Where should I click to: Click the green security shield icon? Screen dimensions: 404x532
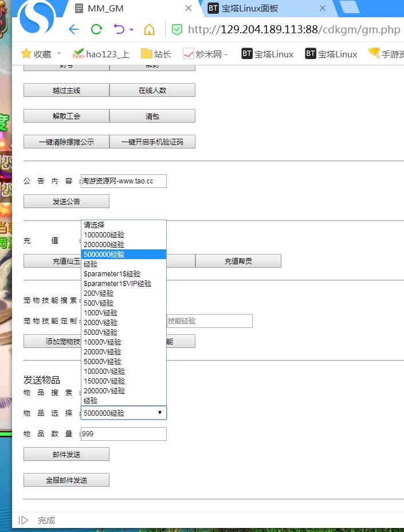[x=177, y=30]
